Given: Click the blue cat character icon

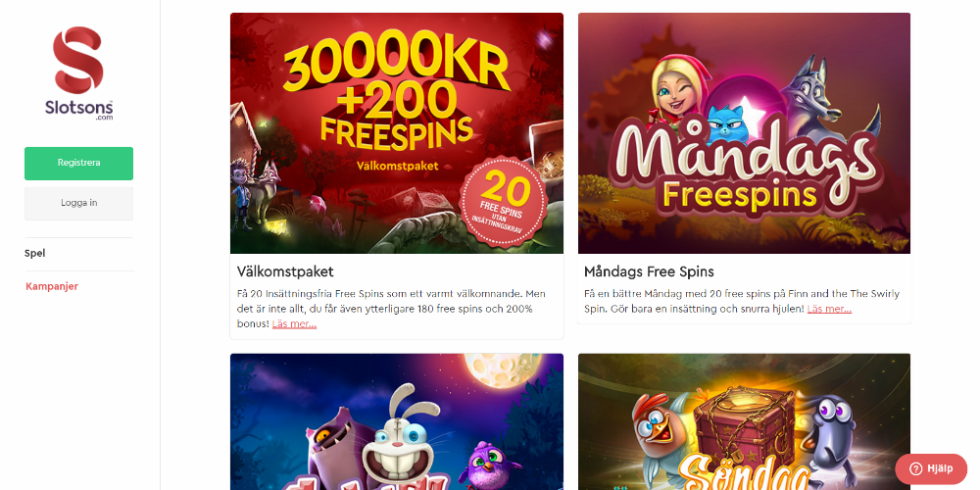Looking at the screenshot, I should click(x=727, y=125).
